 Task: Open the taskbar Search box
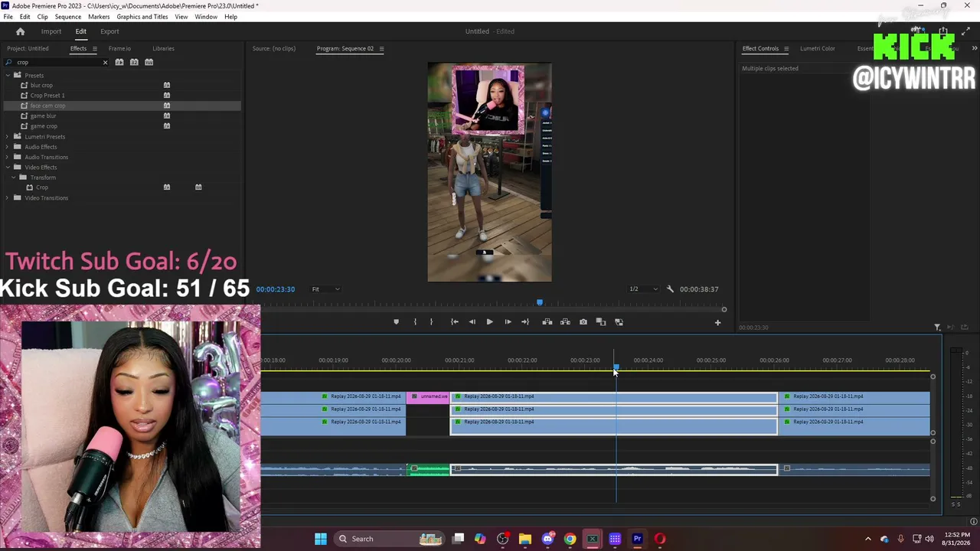pos(390,539)
